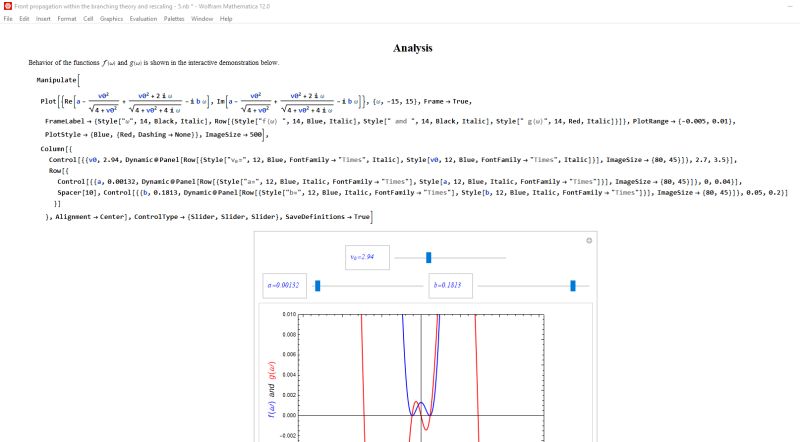Click the 'Alignment → Center' code text
Image resolution: width=800 pixels, height=442 pixels.
click(90, 217)
